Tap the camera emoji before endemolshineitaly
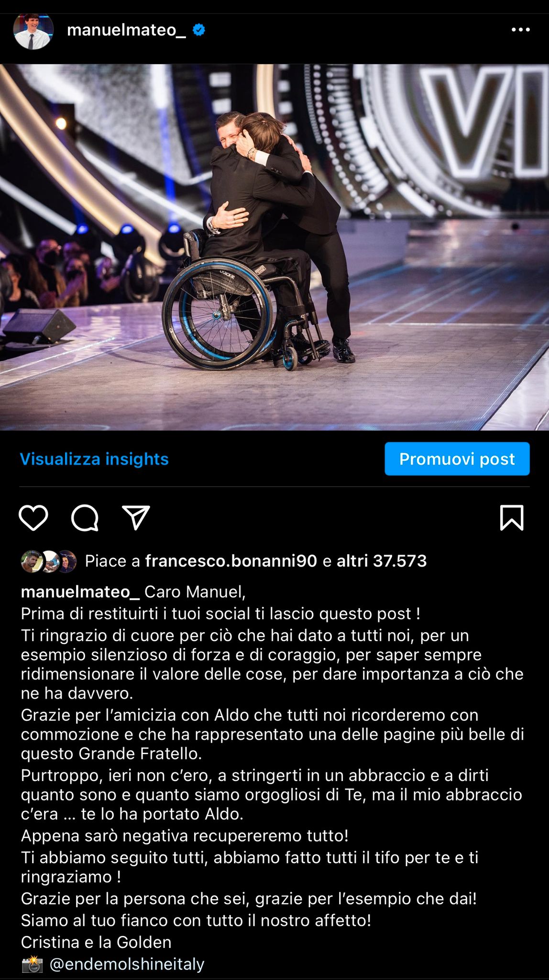 32,964
